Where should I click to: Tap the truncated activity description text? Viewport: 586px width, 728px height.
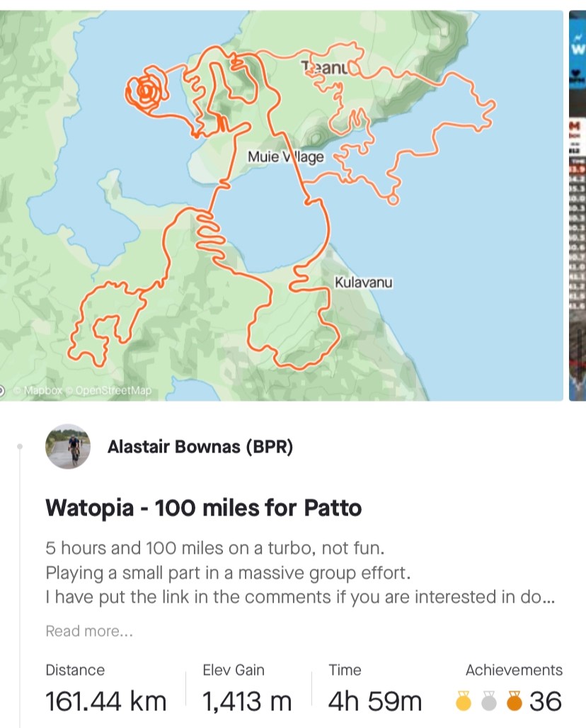coord(299,573)
